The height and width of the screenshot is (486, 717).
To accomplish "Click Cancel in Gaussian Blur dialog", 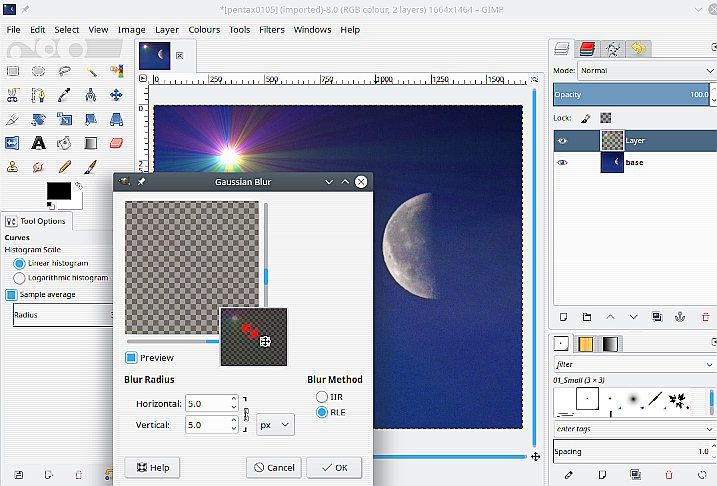I will pos(274,467).
